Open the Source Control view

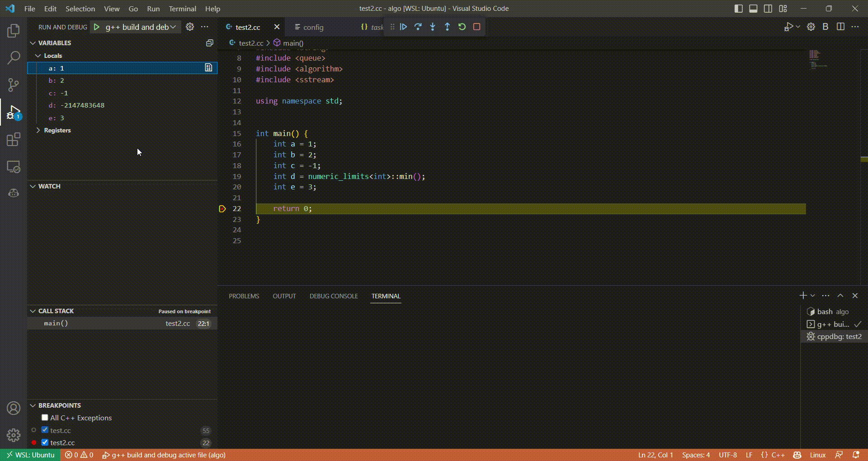point(14,85)
